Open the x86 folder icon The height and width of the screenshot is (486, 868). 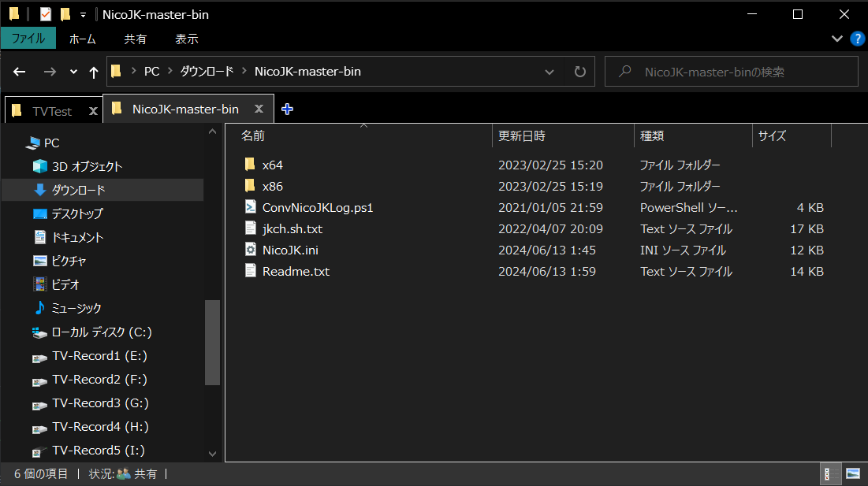[250, 185]
